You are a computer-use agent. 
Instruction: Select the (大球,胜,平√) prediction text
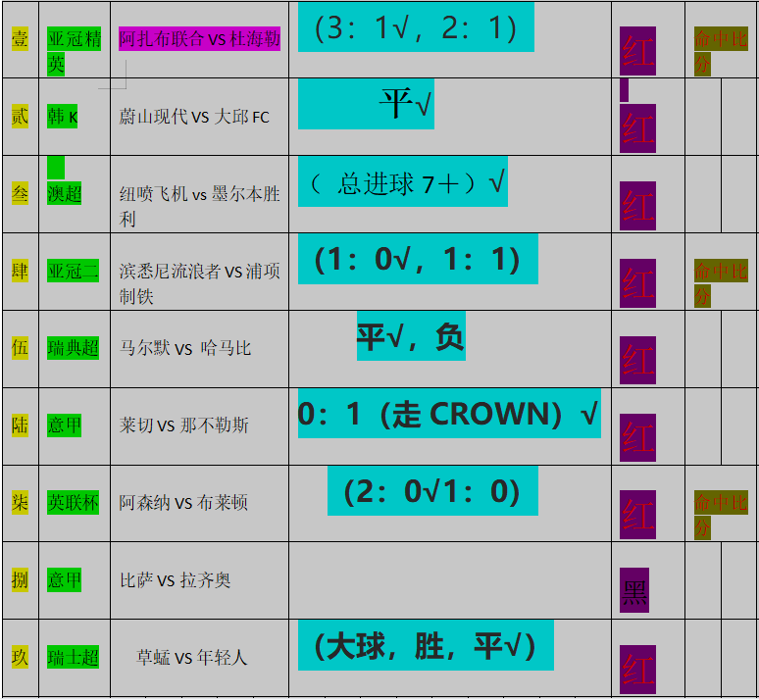point(425,646)
